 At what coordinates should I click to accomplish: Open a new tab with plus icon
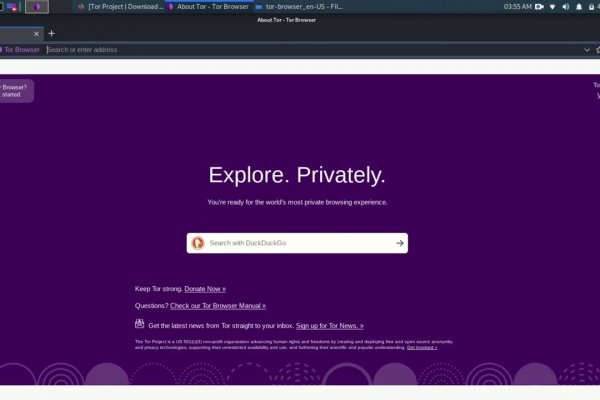pos(52,33)
